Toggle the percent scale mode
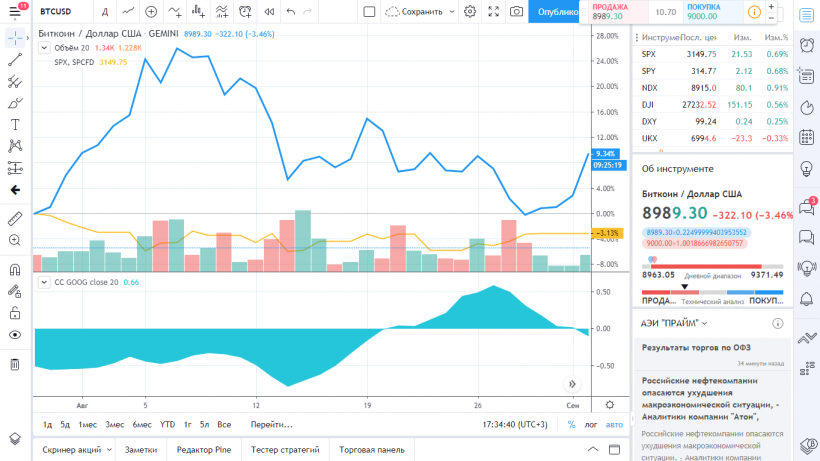820x461 pixels. tap(572, 424)
